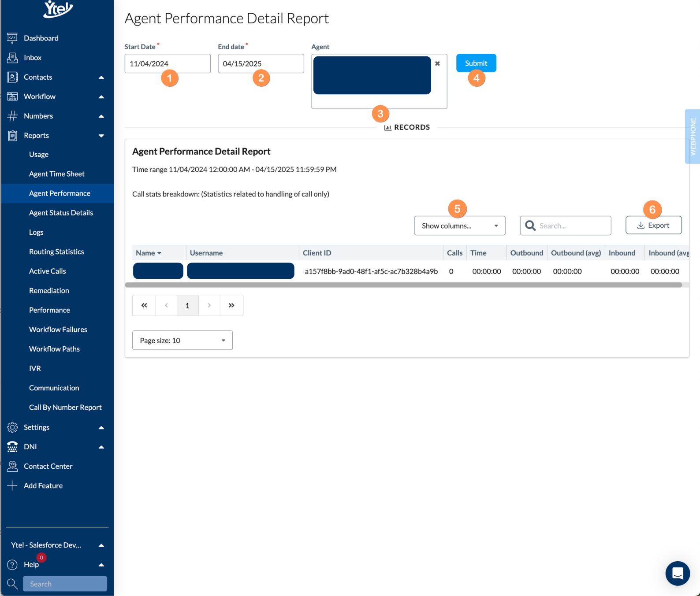Image resolution: width=700 pixels, height=596 pixels.
Task: Open the Webphone side tab
Action: click(x=693, y=137)
